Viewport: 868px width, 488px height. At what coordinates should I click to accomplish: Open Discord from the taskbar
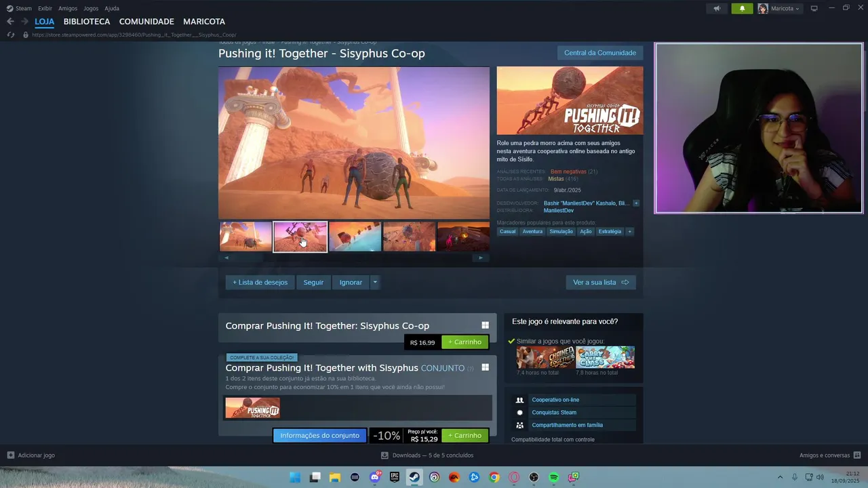tap(375, 478)
